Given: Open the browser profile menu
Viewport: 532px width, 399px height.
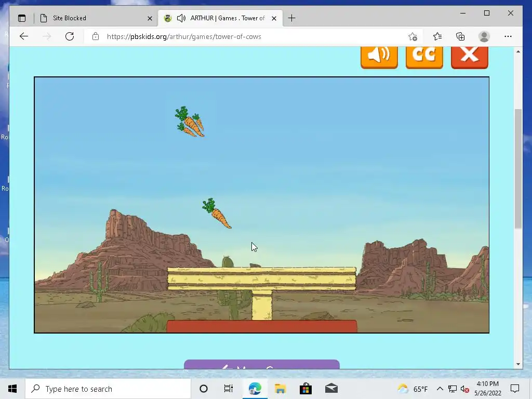Looking at the screenshot, I should [484, 36].
